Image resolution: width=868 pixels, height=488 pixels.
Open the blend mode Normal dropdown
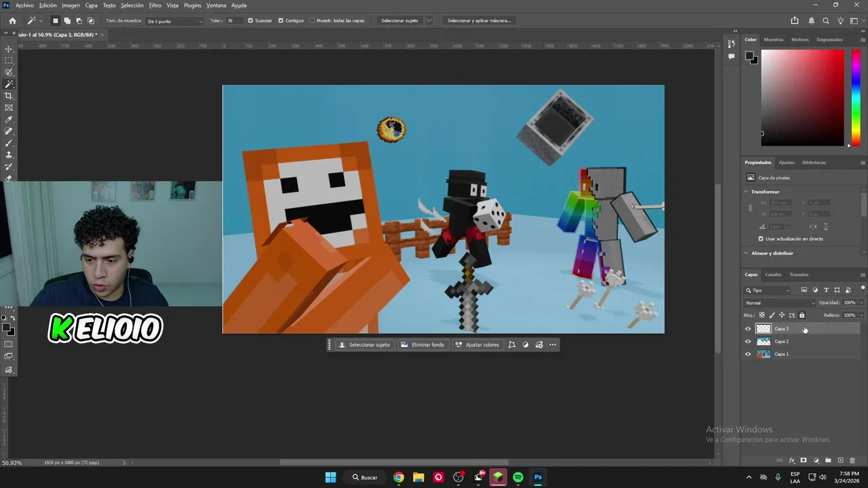[779, 303]
